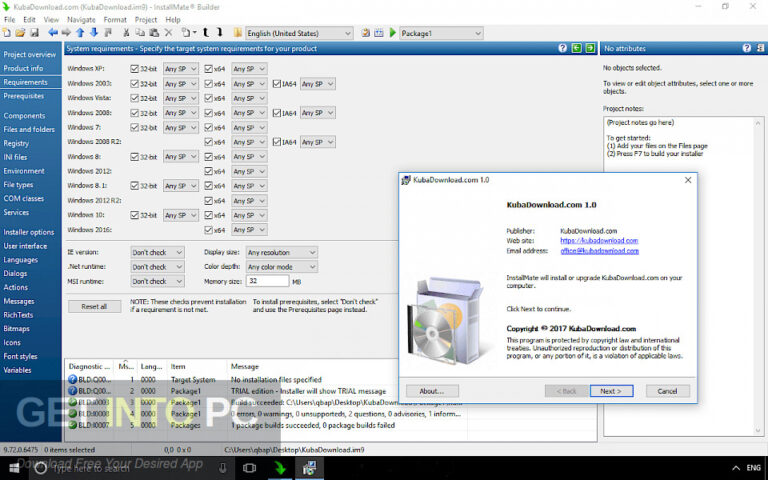Click the green Run build arrow

pos(392,33)
